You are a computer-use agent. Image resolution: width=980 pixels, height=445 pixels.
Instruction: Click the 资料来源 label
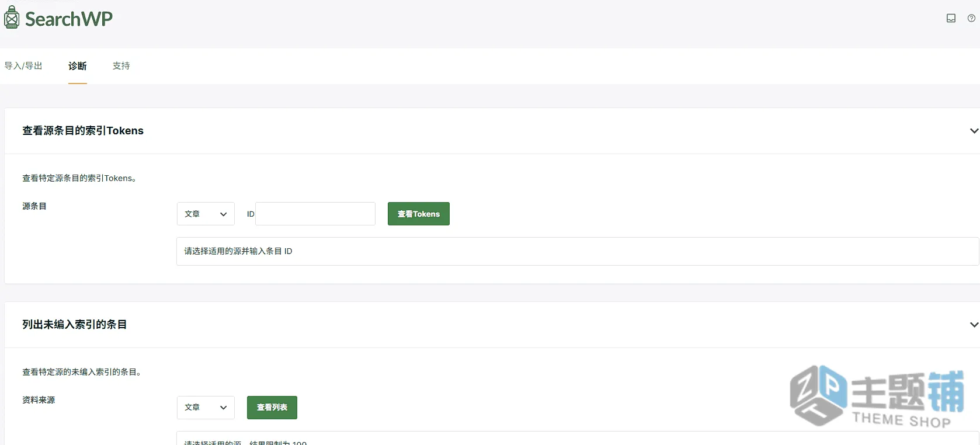[x=39, y=400]
